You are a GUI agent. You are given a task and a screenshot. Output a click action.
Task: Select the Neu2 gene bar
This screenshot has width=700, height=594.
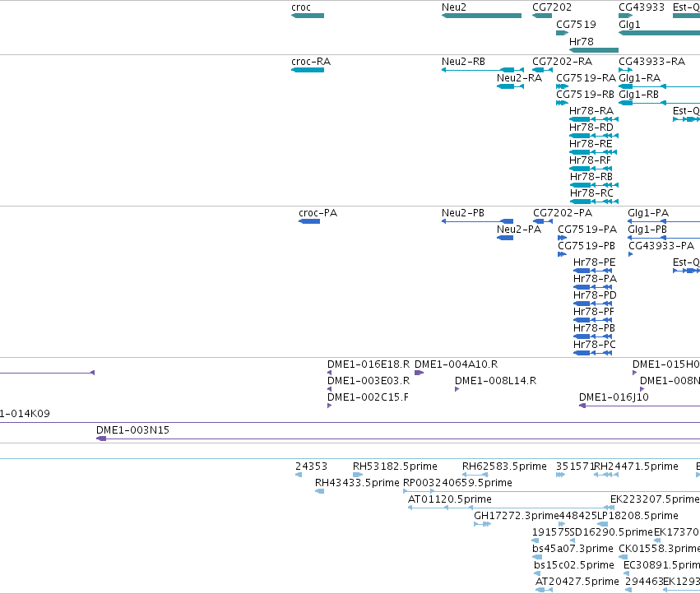pos(481,16)
